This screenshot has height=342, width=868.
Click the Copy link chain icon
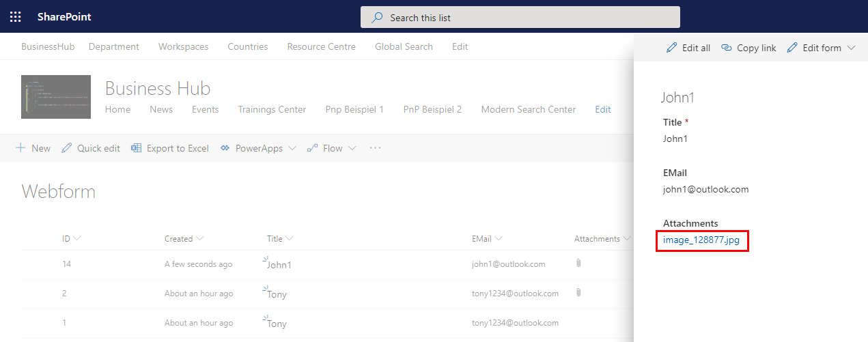(727, 48)
